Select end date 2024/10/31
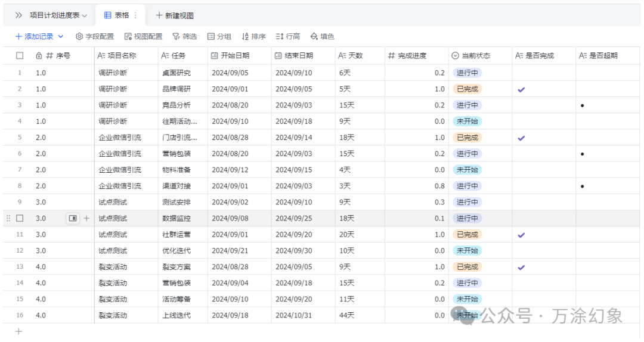This screenshot has height=342, width=644. (x=303, y=315)
